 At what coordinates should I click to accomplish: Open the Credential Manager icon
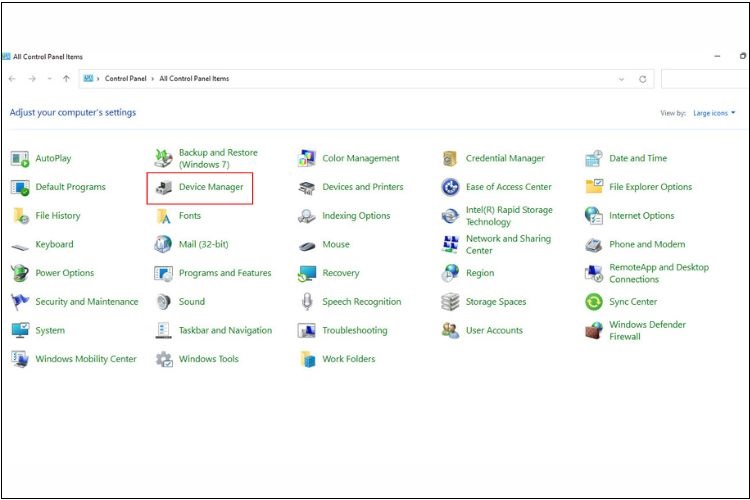click(450, 158)
